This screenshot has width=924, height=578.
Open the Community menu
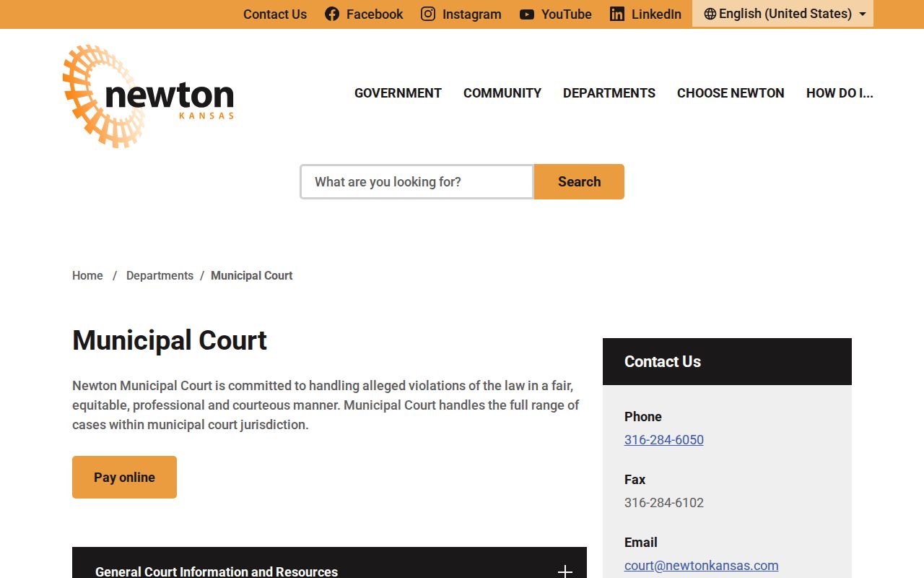(502, 93)
